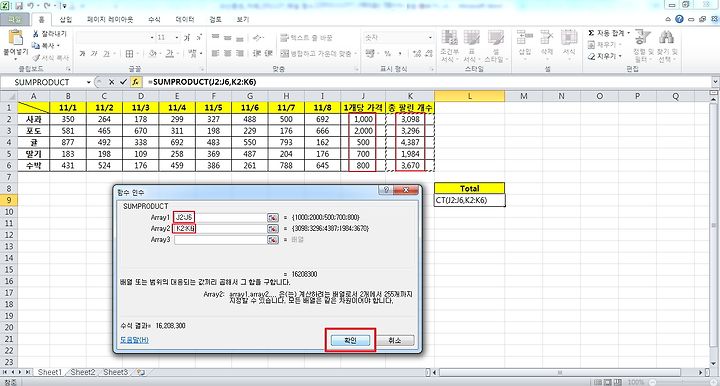Click the Insert cells (삽입) icon

[x=524, y=38]
